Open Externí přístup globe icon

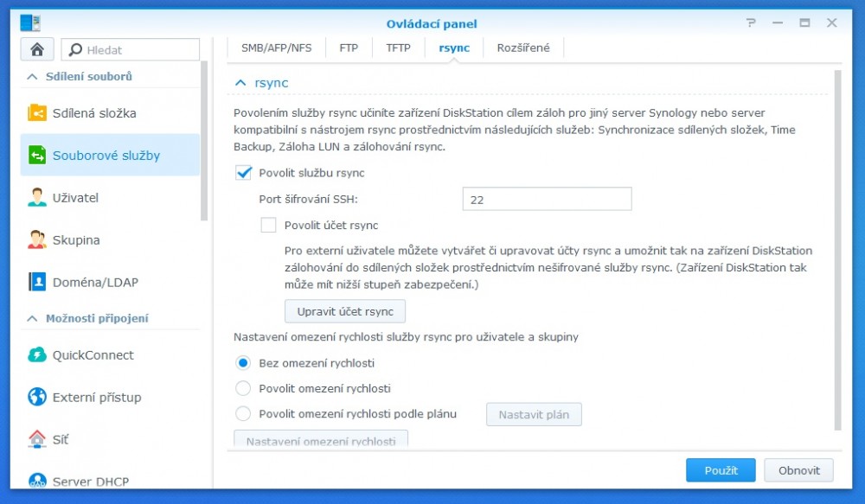37,398
